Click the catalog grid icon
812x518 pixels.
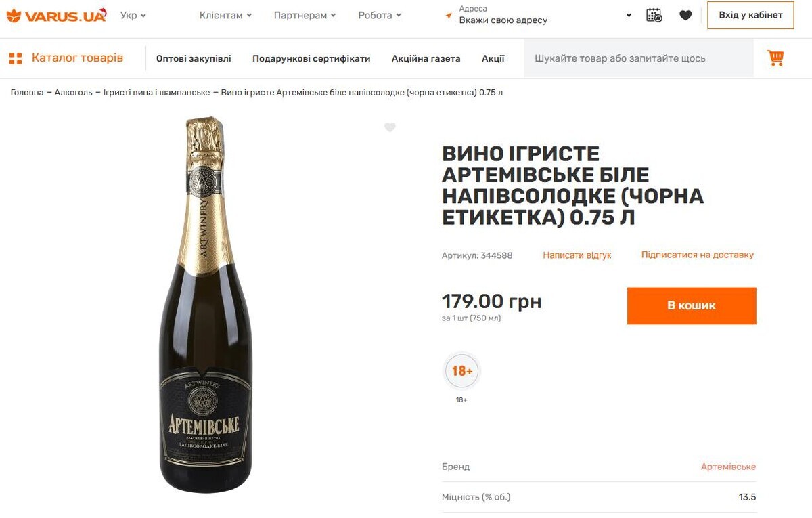click(16, 59)
